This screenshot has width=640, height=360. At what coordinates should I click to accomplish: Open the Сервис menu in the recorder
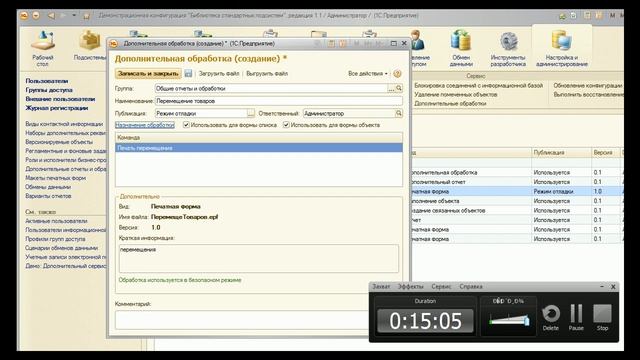tap(441, 287)
